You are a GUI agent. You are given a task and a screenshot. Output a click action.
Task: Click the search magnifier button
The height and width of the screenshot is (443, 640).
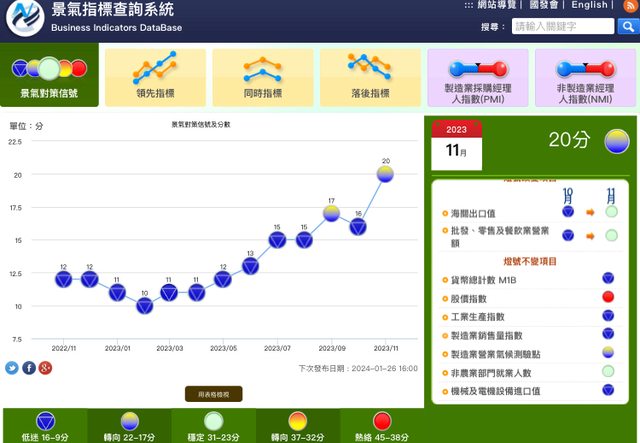(x=630, y=27)
